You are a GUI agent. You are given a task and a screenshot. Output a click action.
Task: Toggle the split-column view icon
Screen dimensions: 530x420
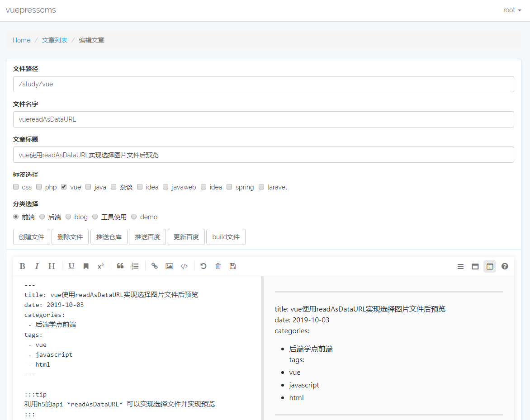point(490,267)
